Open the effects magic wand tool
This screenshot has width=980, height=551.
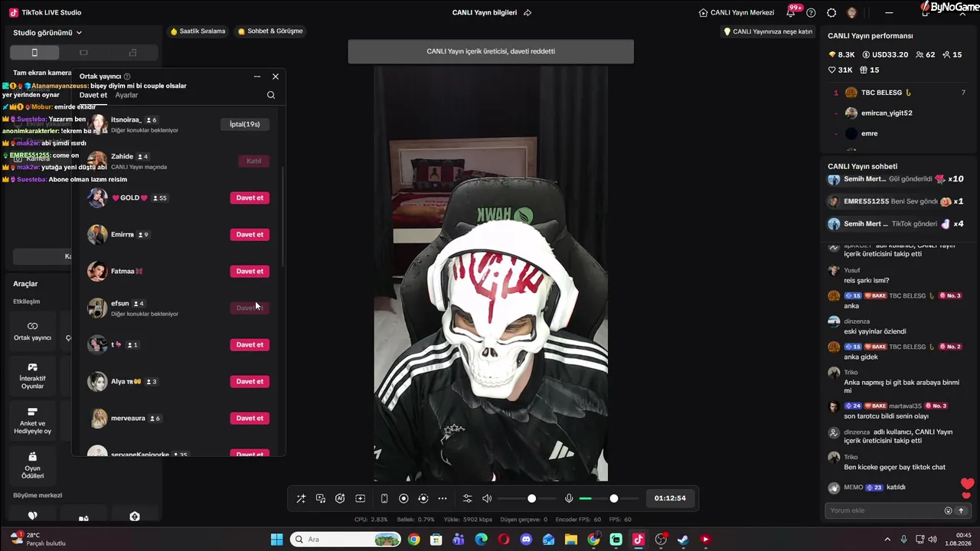301,498
